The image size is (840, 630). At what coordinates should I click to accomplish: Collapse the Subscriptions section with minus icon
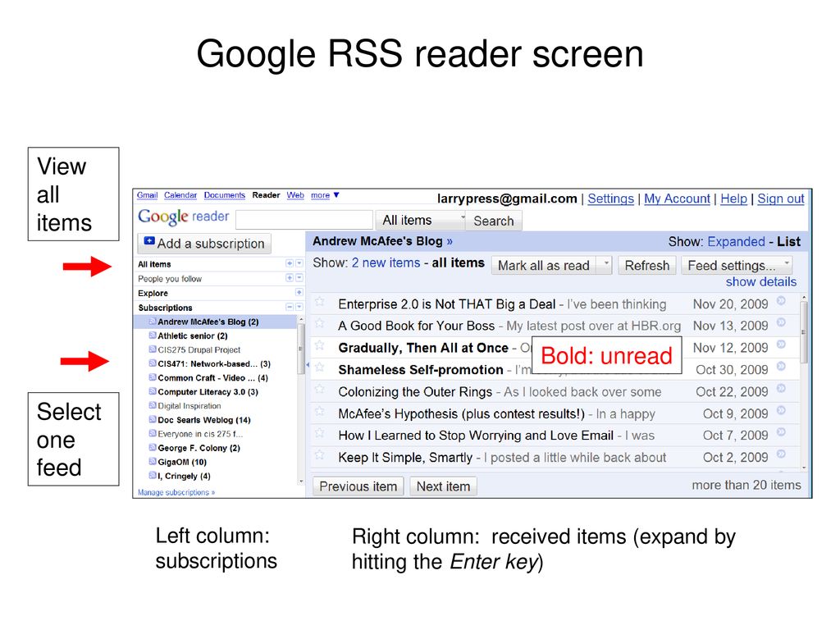(x=290, y=307)
